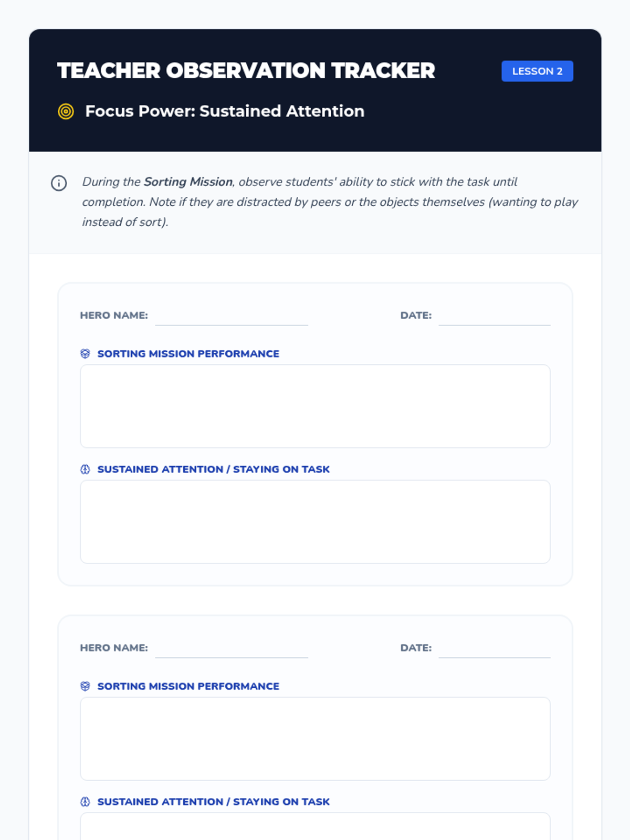Click the second card's Sorting Mission icon
Image resolution: width=630 pixels, height=840 pixels.
[85, 686]
